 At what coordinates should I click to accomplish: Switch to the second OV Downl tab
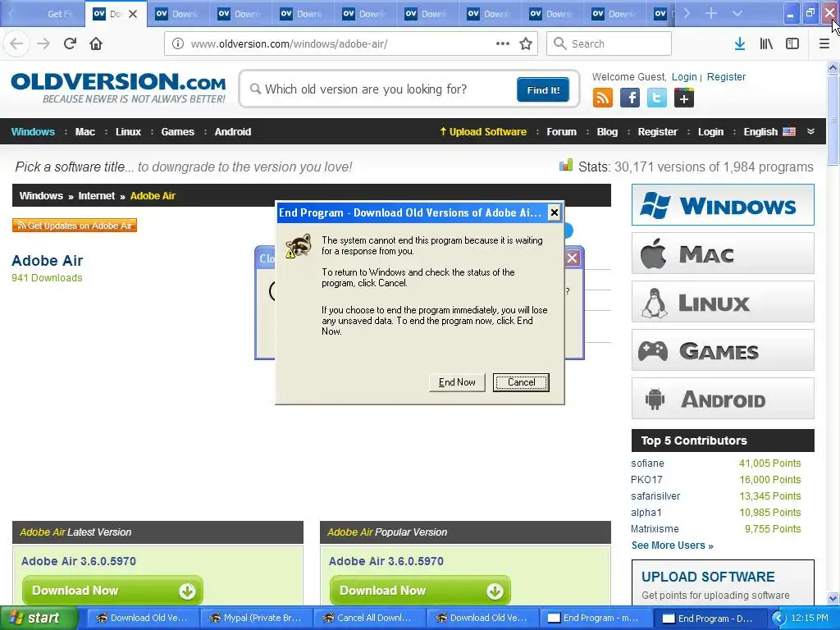178,14
